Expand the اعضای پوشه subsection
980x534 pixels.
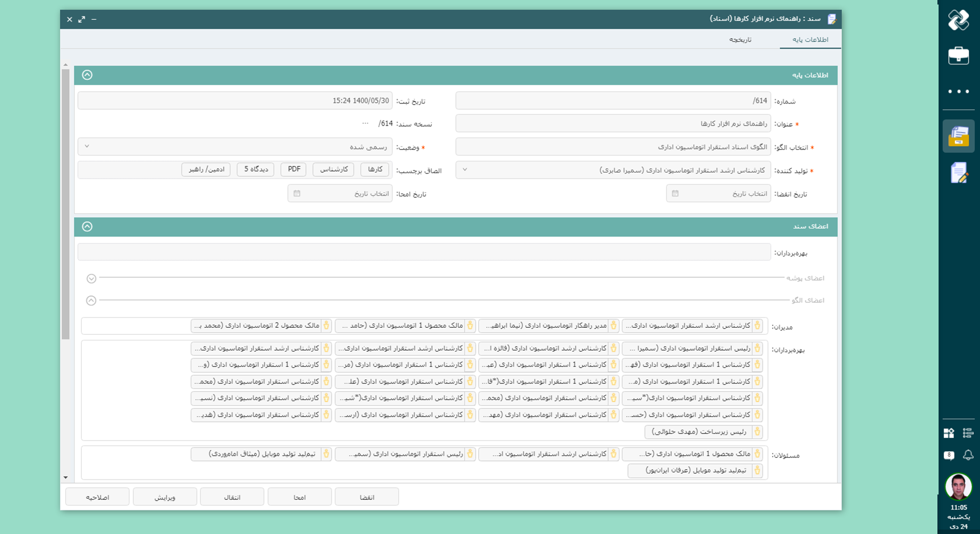point(91,278)
